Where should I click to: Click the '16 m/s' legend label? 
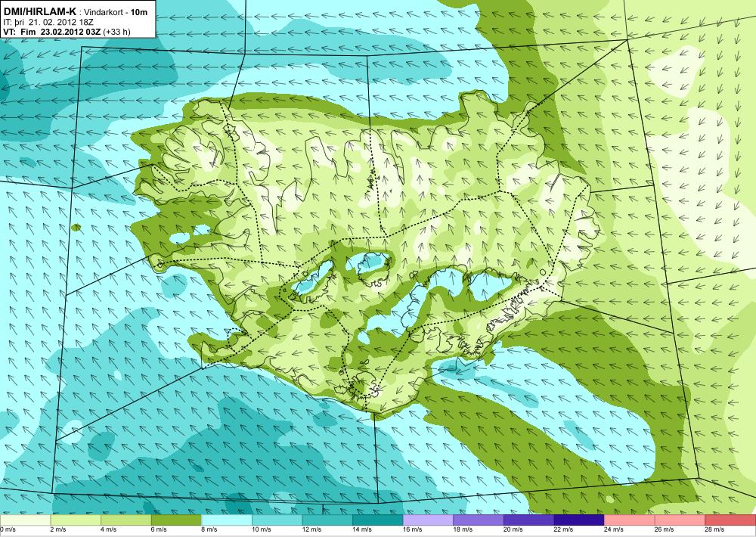click(412, 529)
